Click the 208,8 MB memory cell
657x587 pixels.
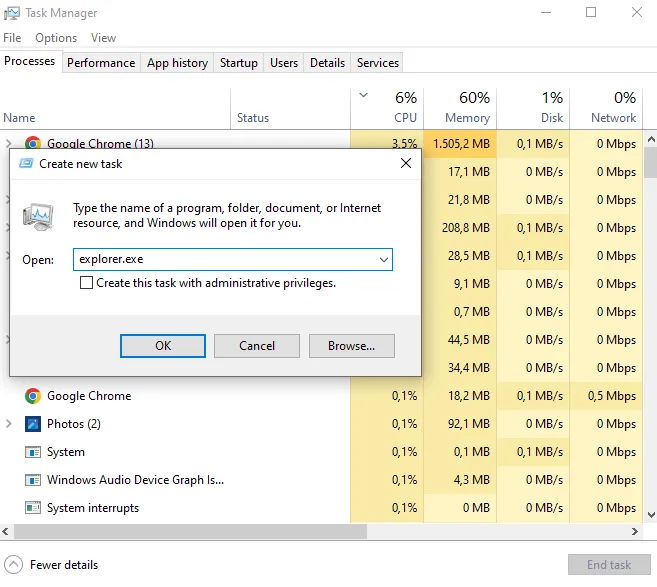click(x=460, y=228)
